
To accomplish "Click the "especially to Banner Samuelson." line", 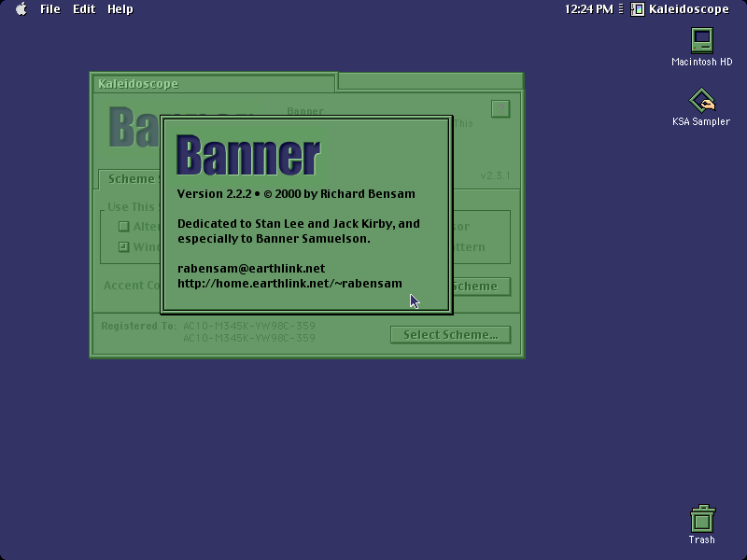I will point(274,239).
